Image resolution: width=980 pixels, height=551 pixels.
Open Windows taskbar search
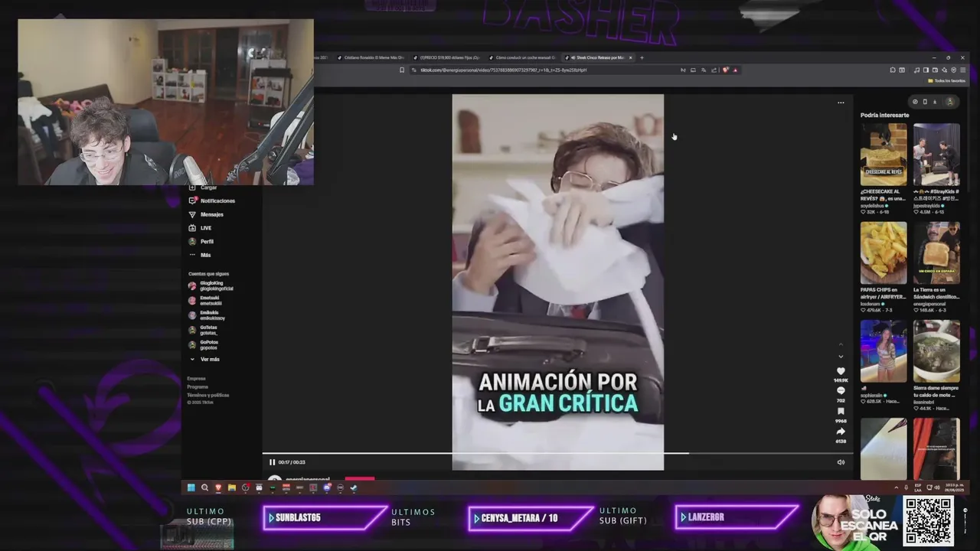[x=204, y=487]
